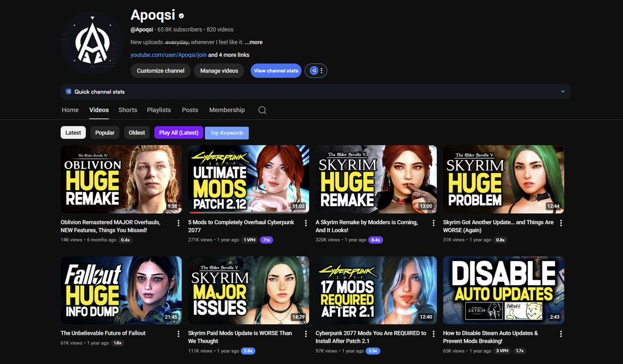The height and width of the screenshot is (364, 623).
Task: Open options menu for Cyberpunk Patch 2.1 mods video
Action: [x=434, y=334]
